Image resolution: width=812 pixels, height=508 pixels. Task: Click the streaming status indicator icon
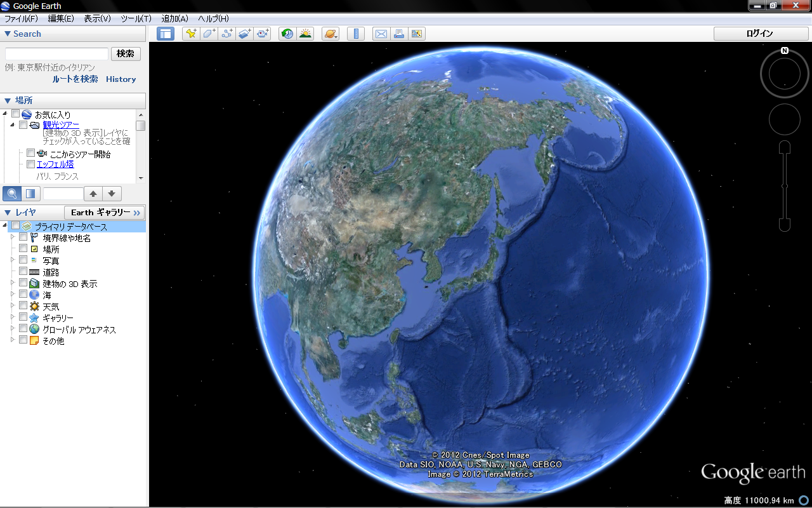(804, 500)
